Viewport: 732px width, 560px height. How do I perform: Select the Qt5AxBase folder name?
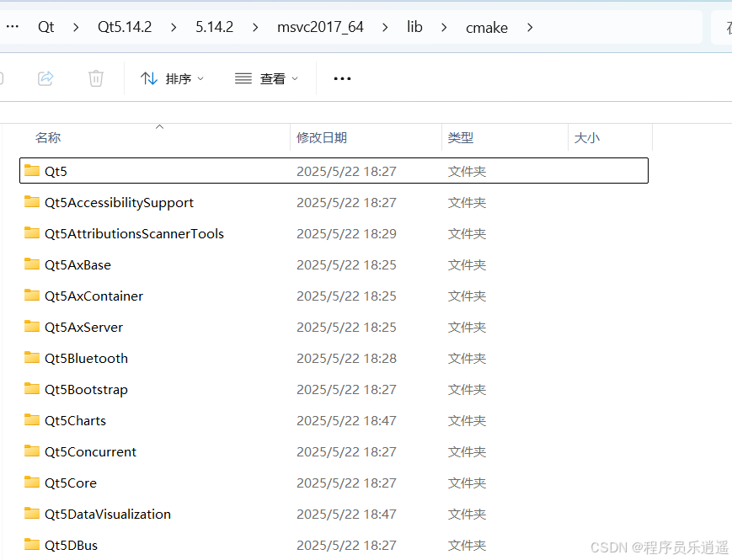pyautogui.click(x=77, y=265)
